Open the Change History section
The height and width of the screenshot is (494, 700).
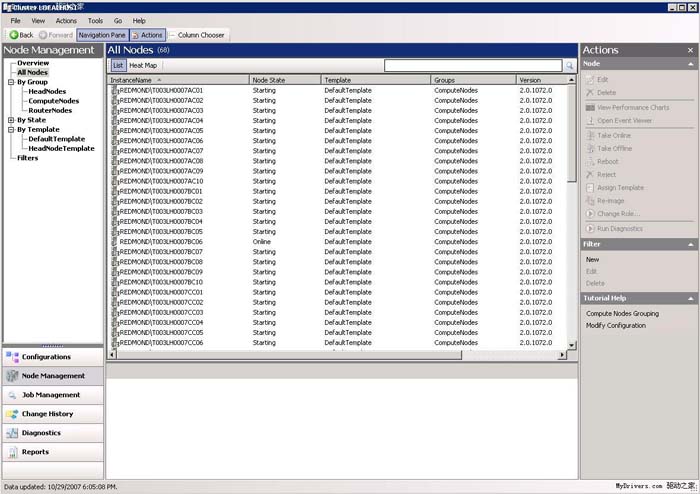pos(47,414)
